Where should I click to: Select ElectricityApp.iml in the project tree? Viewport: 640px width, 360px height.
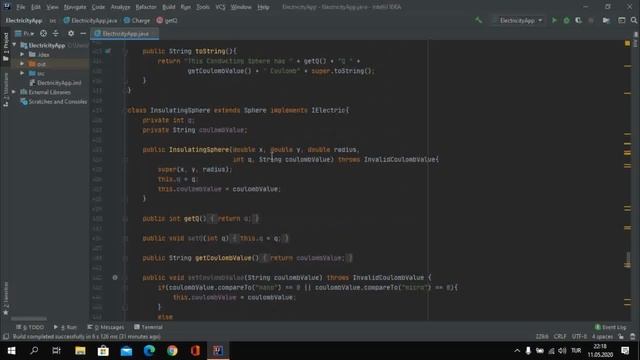56,82
